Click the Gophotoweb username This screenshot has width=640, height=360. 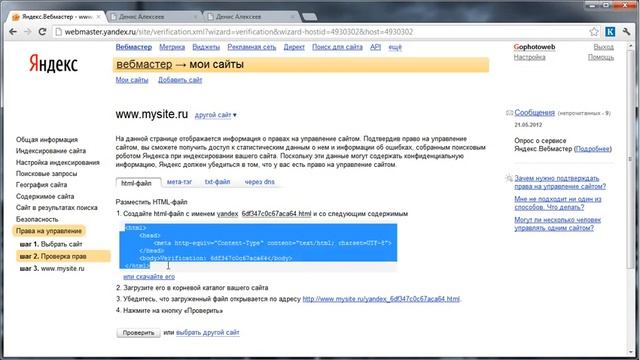(534, 47)
